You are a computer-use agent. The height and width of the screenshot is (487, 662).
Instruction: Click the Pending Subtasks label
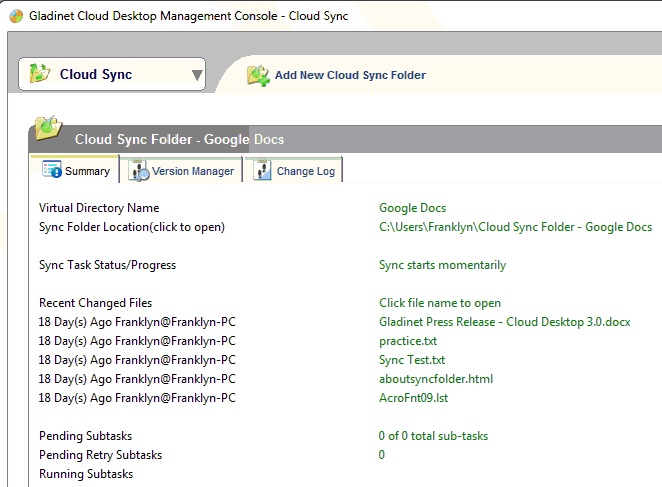85,436
